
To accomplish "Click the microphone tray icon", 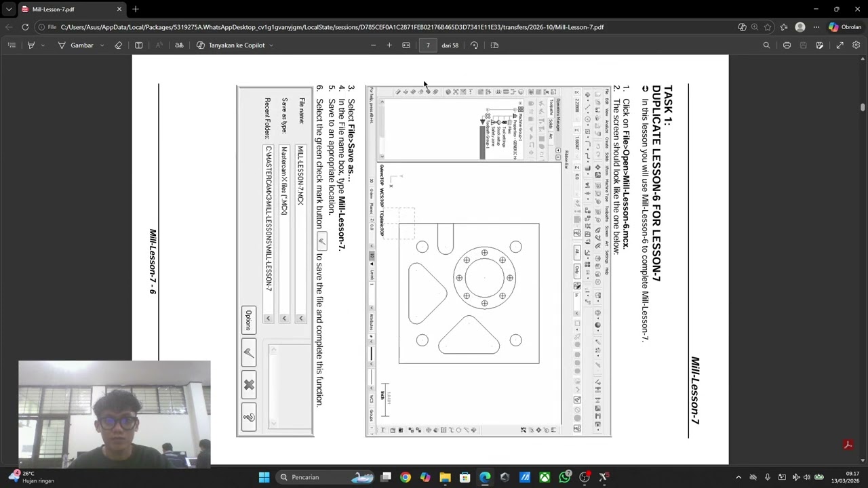I will click(x=767, y=477).
